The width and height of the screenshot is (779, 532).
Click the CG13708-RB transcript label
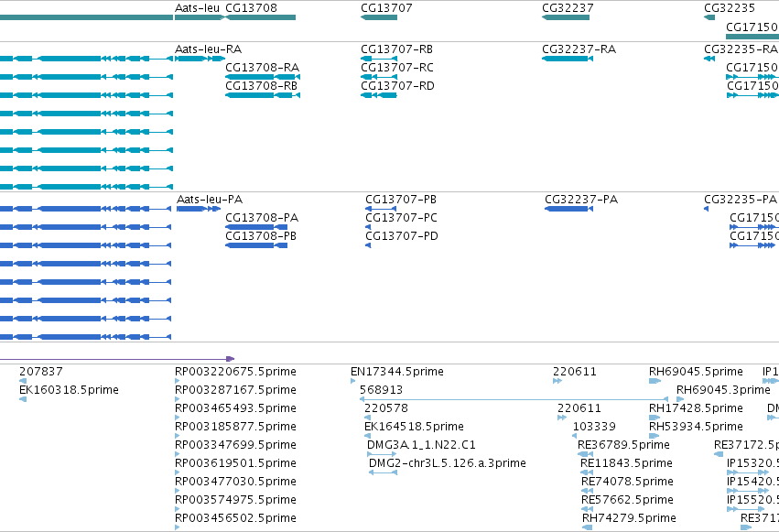coord(261,86)
